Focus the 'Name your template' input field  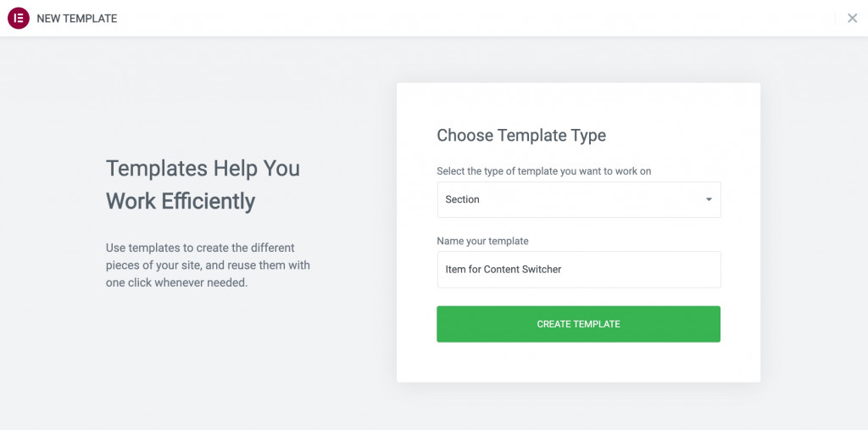coord(578,270)
